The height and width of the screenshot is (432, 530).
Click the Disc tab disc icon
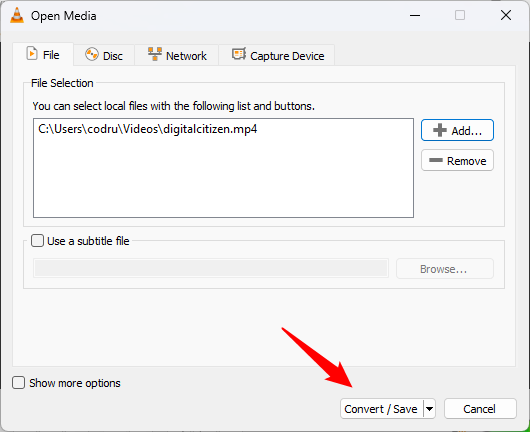pos(92,54)
